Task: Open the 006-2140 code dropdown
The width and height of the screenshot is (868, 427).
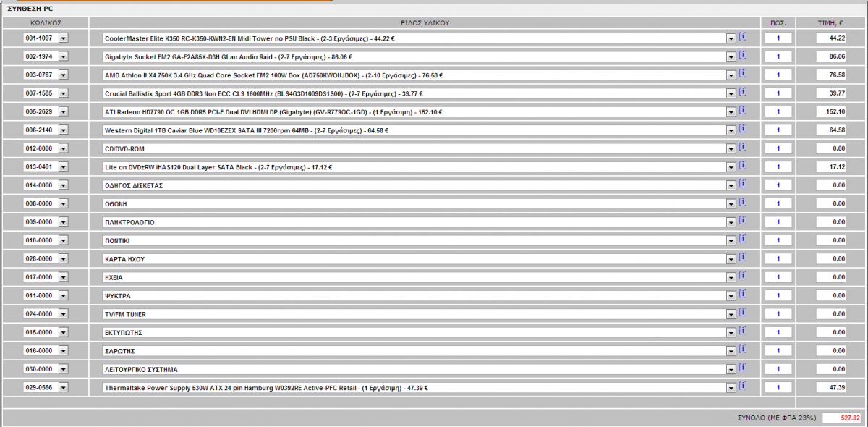Action: 63,130
